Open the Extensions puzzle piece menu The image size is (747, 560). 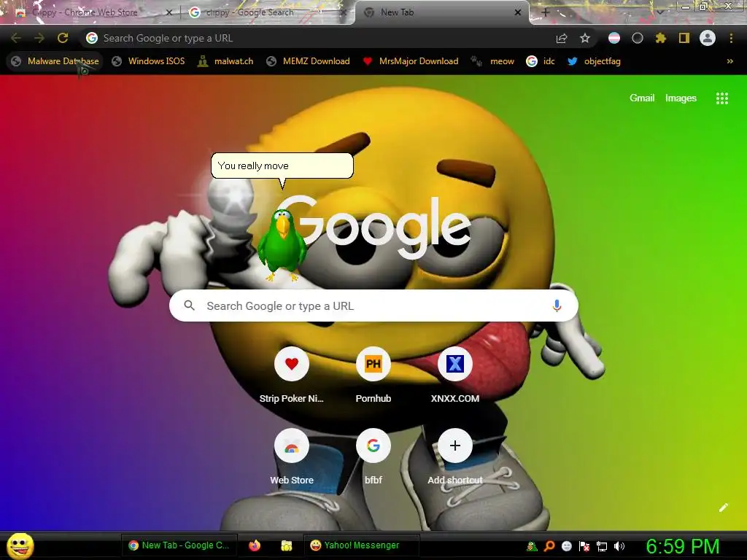tap(661, 38)
